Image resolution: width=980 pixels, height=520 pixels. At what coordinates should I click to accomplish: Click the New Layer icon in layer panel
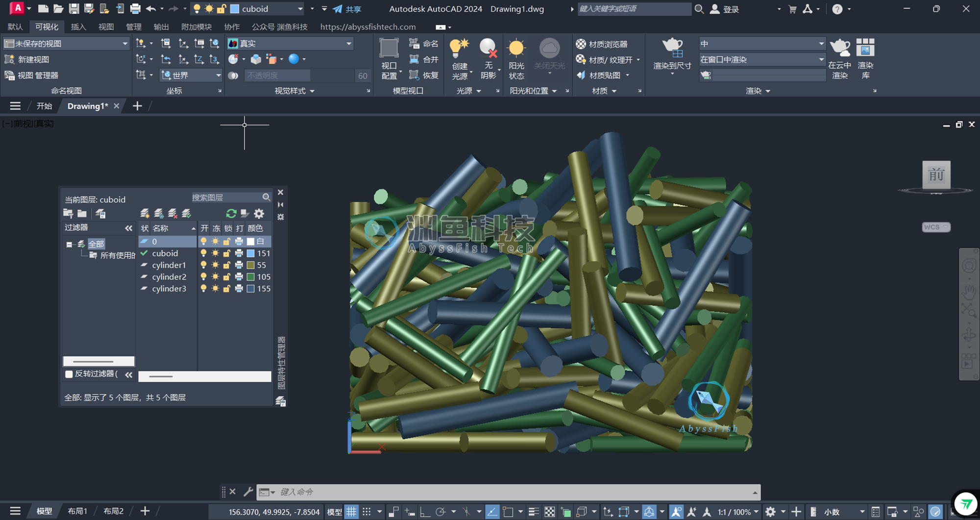click(x=145, y=213)
